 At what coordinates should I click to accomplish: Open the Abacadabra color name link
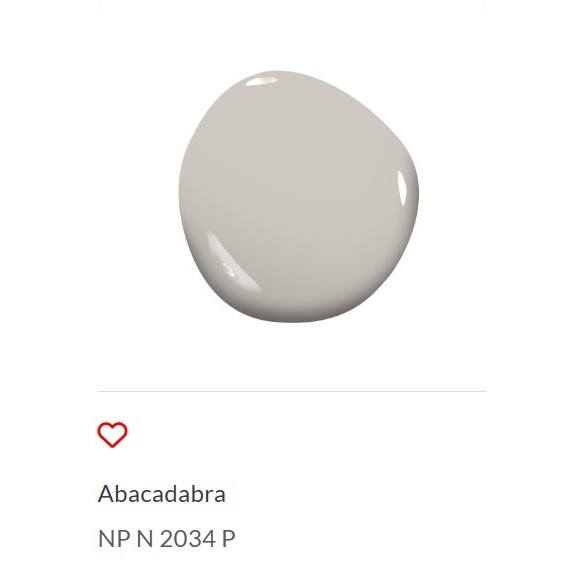(162, 494)
